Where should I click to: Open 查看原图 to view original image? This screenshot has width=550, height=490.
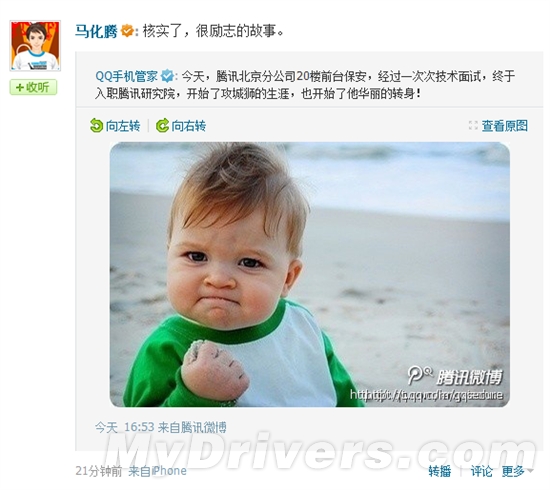point(504,126)
